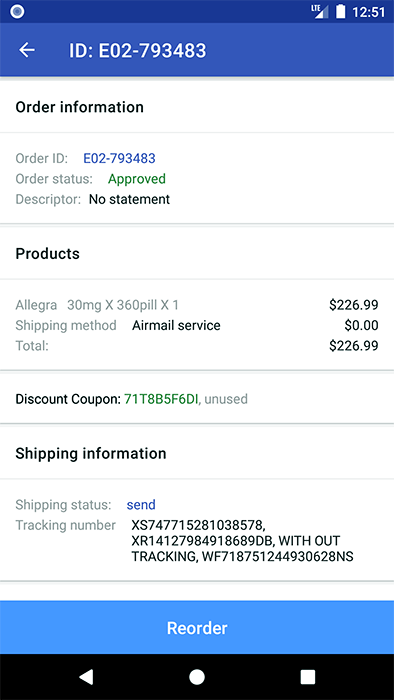Tap Android back navigation triangle

click(x=86, y=677)
